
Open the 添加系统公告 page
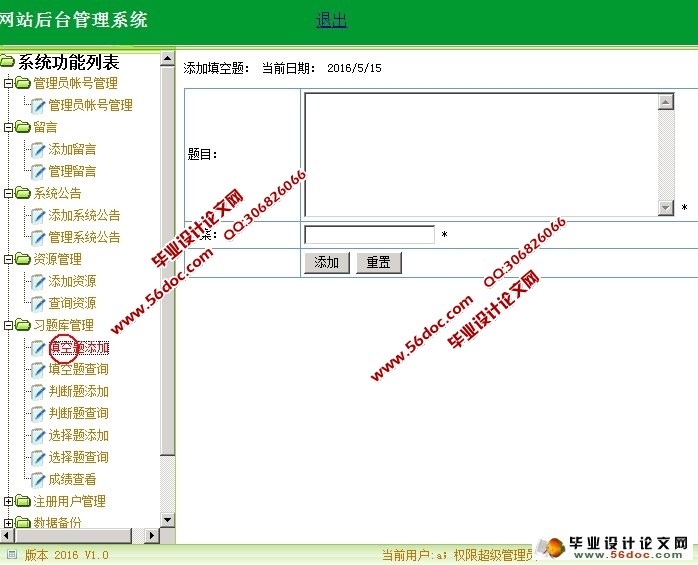pos(84,215)
